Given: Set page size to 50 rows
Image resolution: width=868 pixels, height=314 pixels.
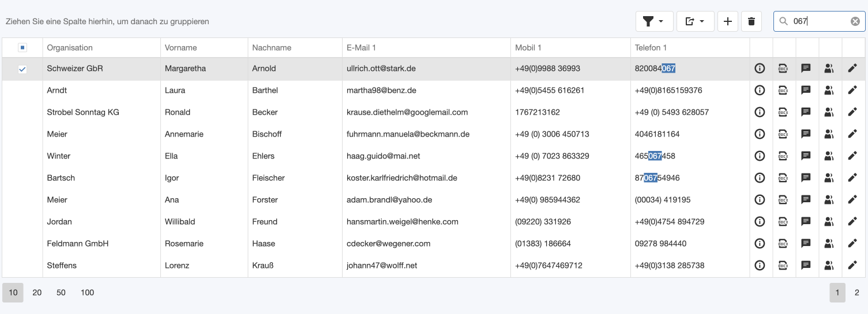Looking at the screenshot, I should tap(61, 293).
